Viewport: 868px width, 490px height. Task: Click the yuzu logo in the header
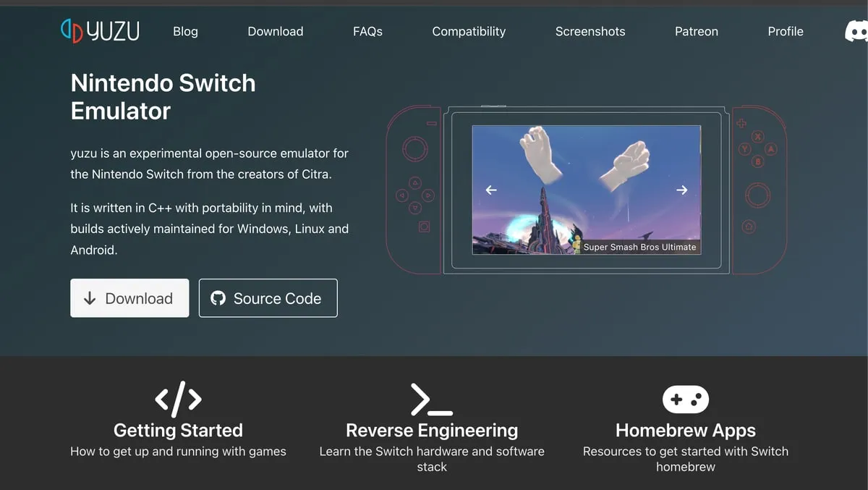click(x=100, y=30)
